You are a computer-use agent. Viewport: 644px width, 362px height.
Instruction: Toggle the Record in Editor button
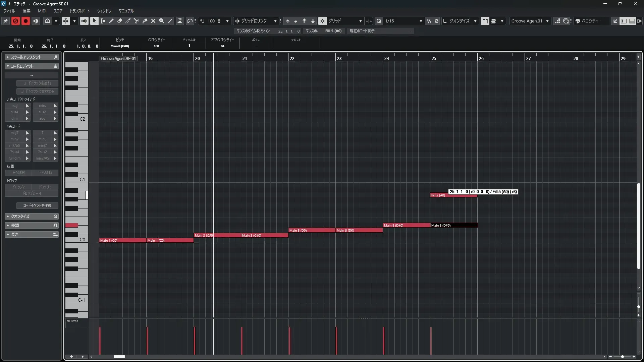[25, 21]
